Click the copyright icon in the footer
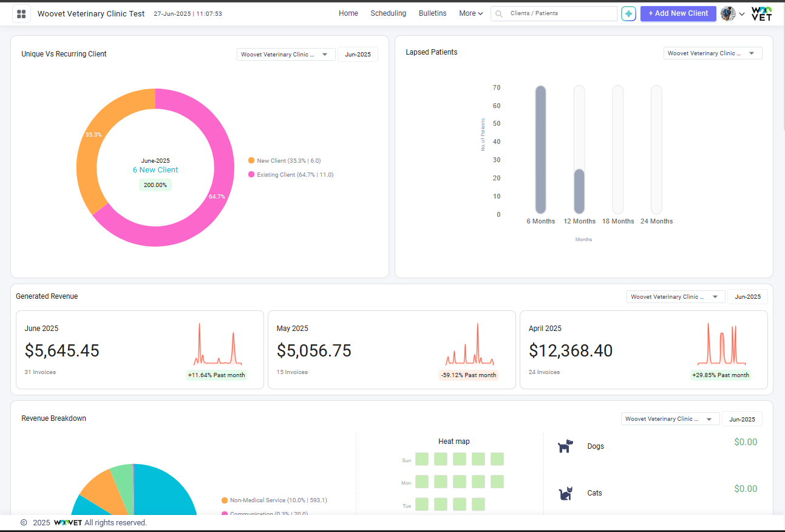Screen dimensions: 785x532 point(22,522)
